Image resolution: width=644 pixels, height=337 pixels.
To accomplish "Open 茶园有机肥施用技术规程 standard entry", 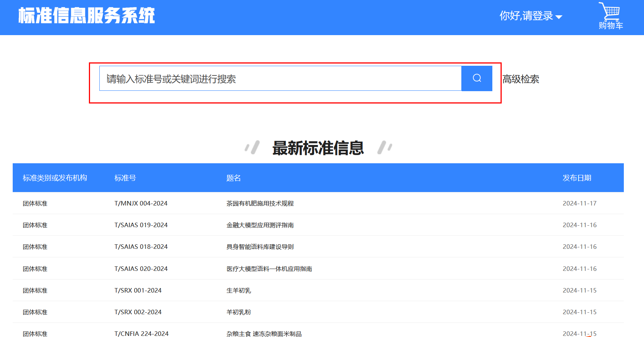I will [x=260, y=204].
